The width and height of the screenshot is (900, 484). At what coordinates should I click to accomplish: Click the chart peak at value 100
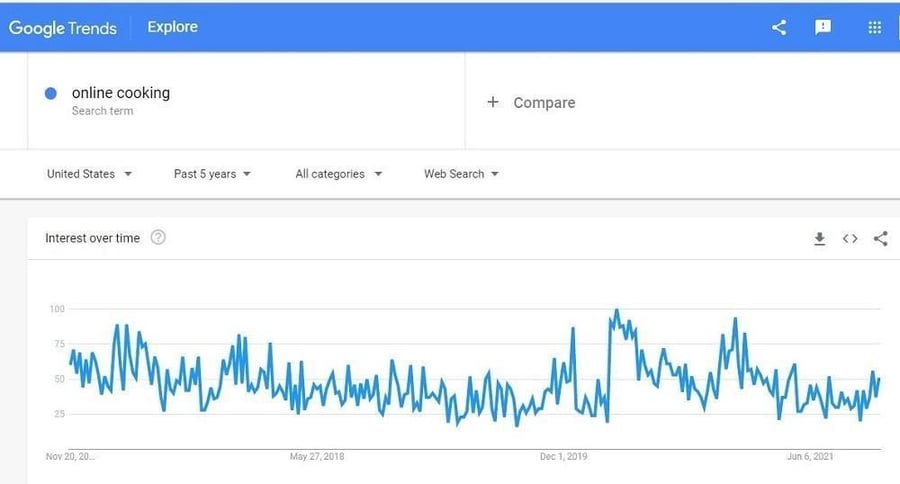point(616,311)
